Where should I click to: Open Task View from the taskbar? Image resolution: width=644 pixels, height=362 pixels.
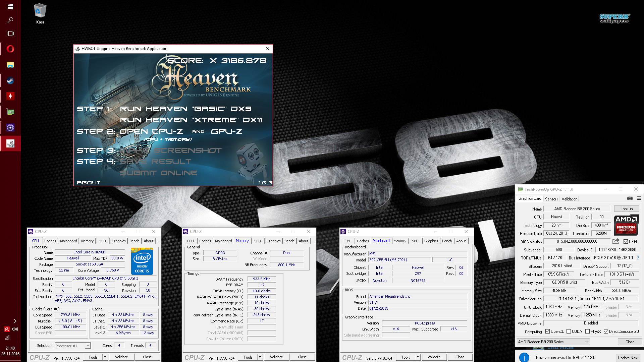[10, 34]
